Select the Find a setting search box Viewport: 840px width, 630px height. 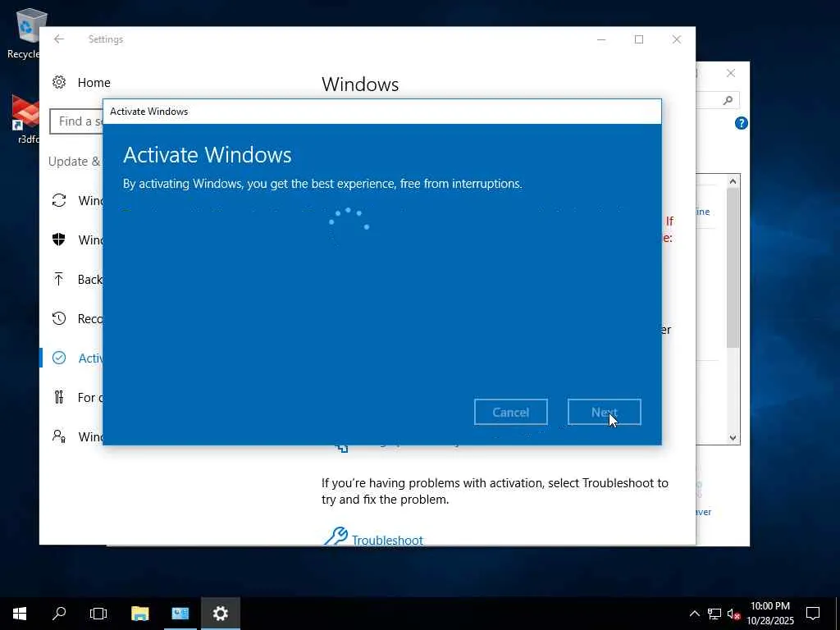pyautogui.click(x=76, y=121)
